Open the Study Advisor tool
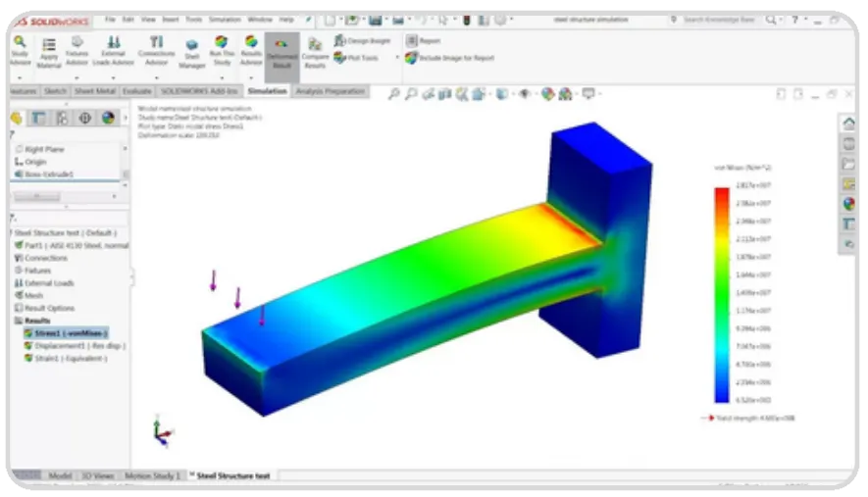The width and height of the screenshot is (868, 497). [20, 50]
